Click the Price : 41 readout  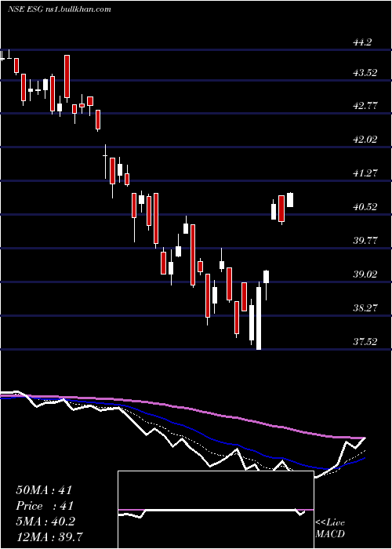tap(45, 506)
